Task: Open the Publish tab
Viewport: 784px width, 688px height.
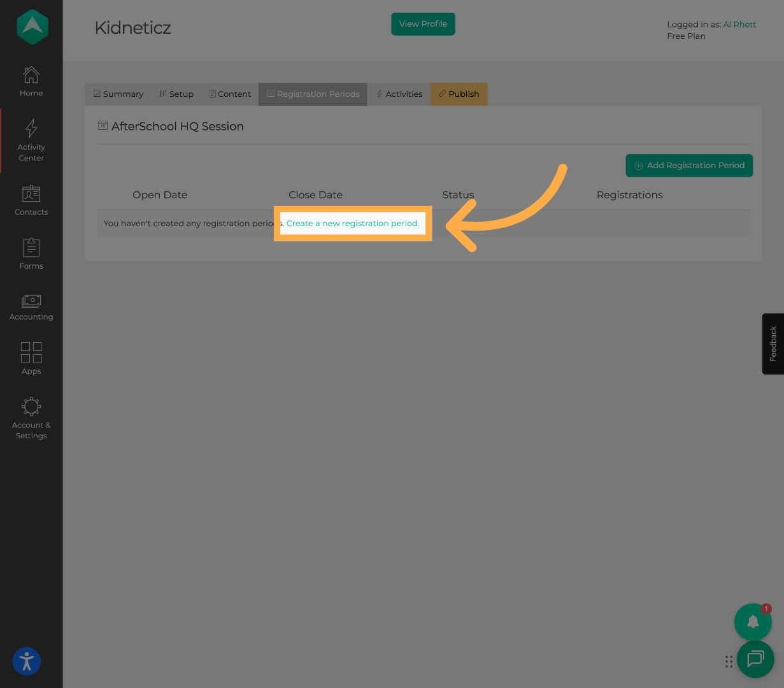Action: (459, 94)
